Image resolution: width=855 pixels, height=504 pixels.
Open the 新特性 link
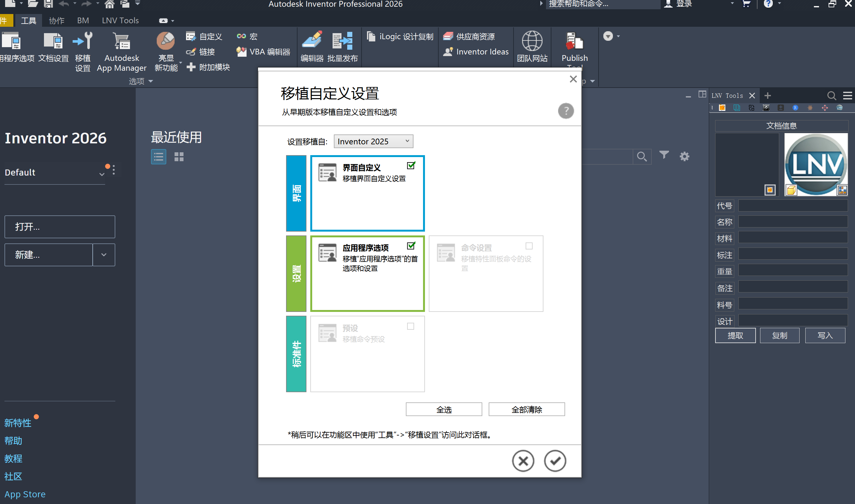pyautogui.click(x=18, y=423)
